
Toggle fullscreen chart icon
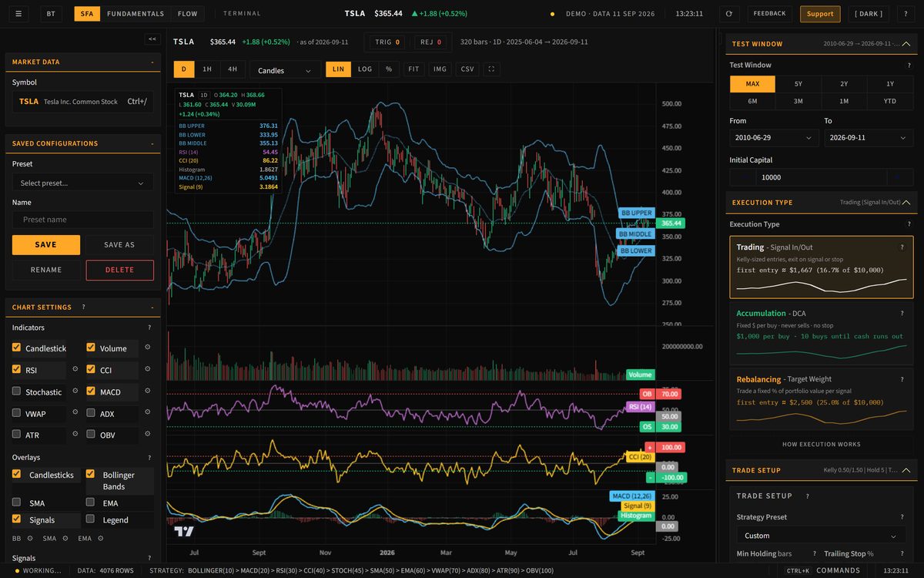[x=490, y=69]
